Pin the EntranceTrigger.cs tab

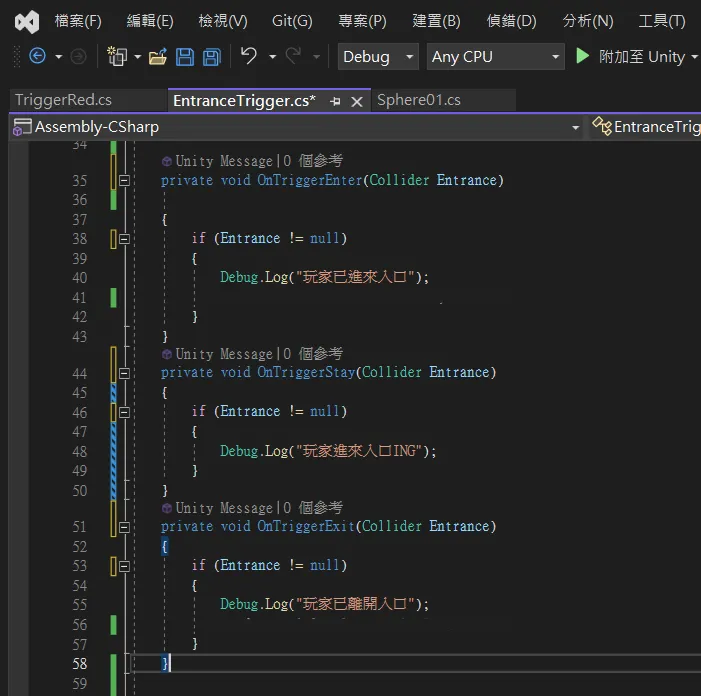[335, 101]
